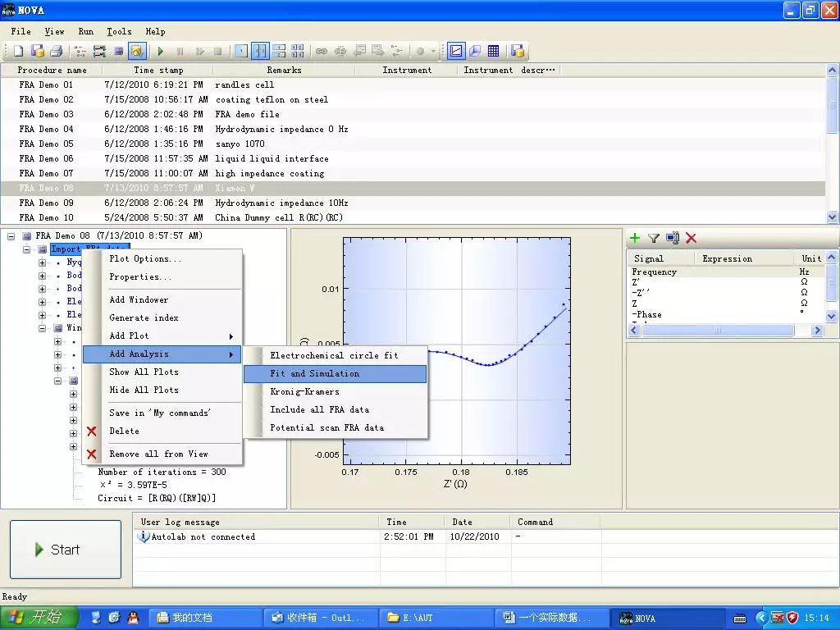Click the column chooser icon beside filter
Screen dimensions: 840x630
[x=673, y=238]
